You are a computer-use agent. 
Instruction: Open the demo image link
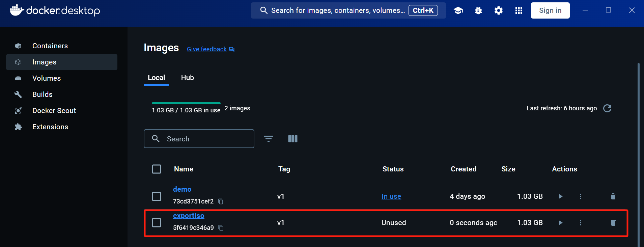[182, 189]
